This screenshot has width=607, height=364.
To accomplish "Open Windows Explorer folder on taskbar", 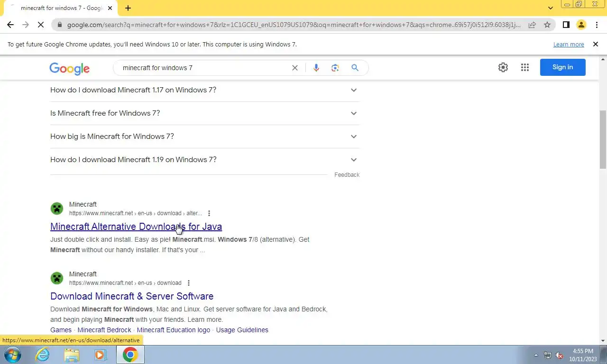I will tap(72, 355).
